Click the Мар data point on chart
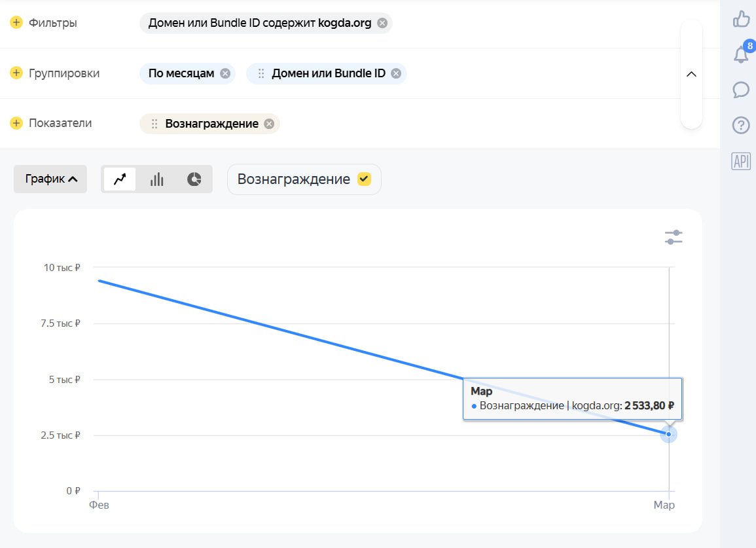Viewport: 756px width, 548px height. [668, 434]
